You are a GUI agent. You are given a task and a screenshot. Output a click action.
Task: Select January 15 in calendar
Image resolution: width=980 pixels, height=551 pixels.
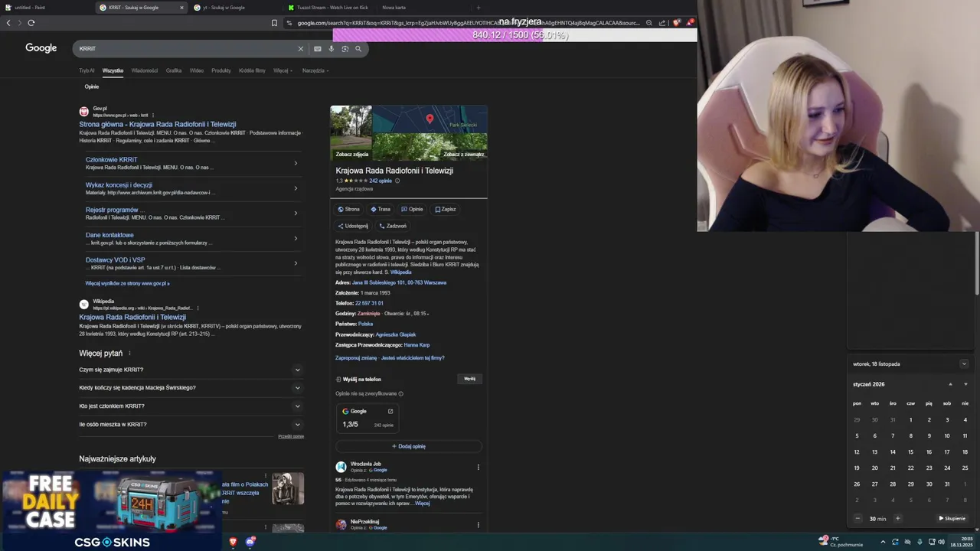pos(910,452)
